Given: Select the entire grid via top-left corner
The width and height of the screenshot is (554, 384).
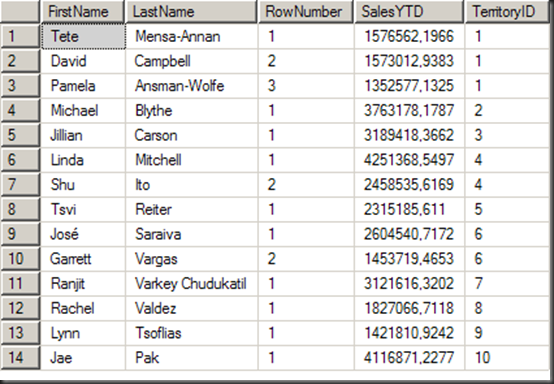Looking at the screenshot, I should tap(20, 12).
